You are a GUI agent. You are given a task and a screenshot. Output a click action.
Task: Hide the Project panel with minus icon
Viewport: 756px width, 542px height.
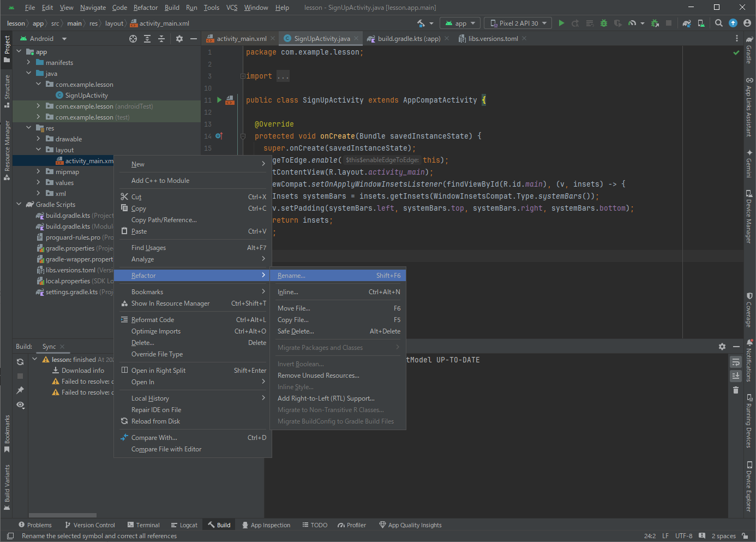pyautogui.click(x=193, y=39)
